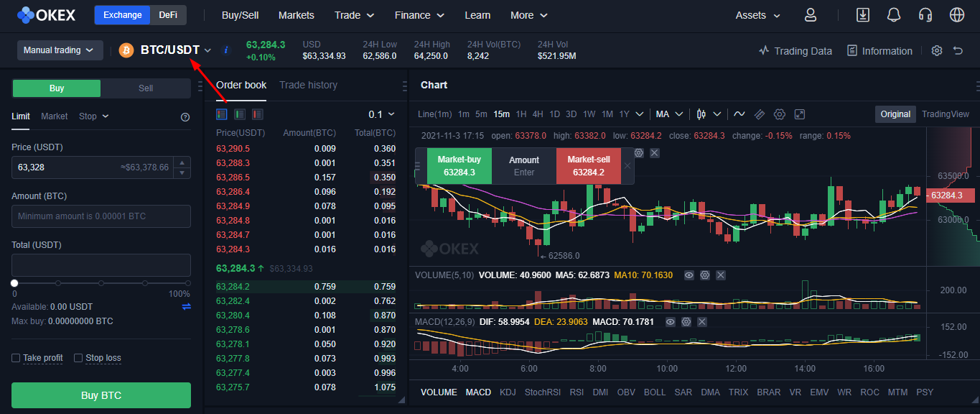Open the language globe icon

957,15
